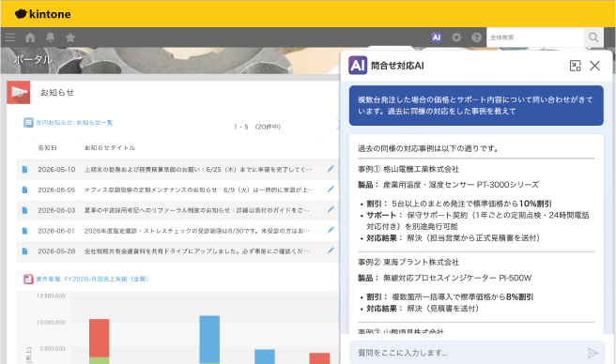This screenshot has height=364, width=616.
Task: Open 社内お知らせ: お知らせ一覧 link
Action: pyautogui.click(x=74, y=123)
